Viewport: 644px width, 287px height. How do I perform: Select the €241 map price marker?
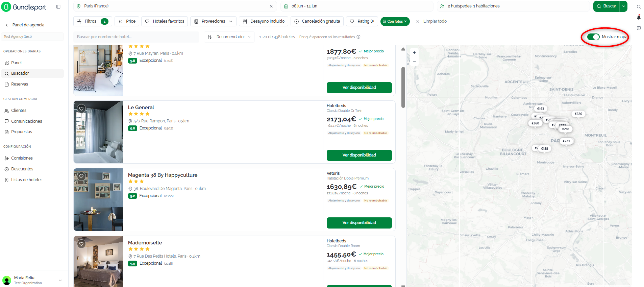click(566, 141)
